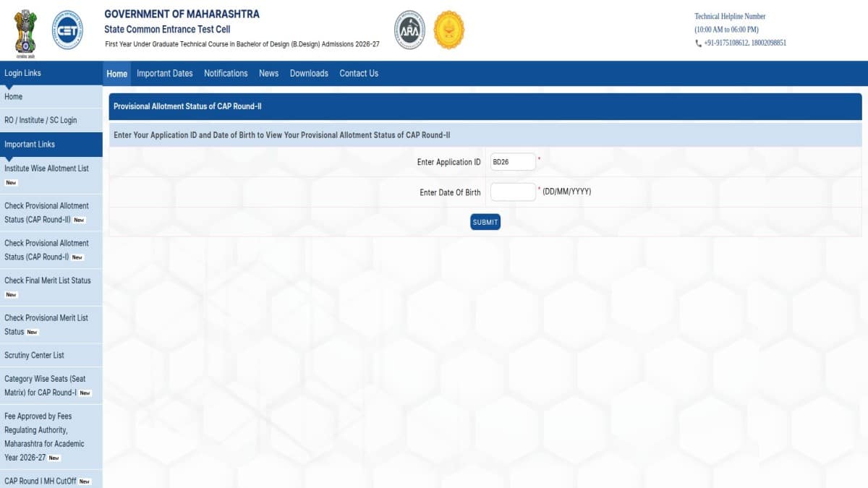
Task: Click the Important Links sidebar header
Action: (51, 145)
